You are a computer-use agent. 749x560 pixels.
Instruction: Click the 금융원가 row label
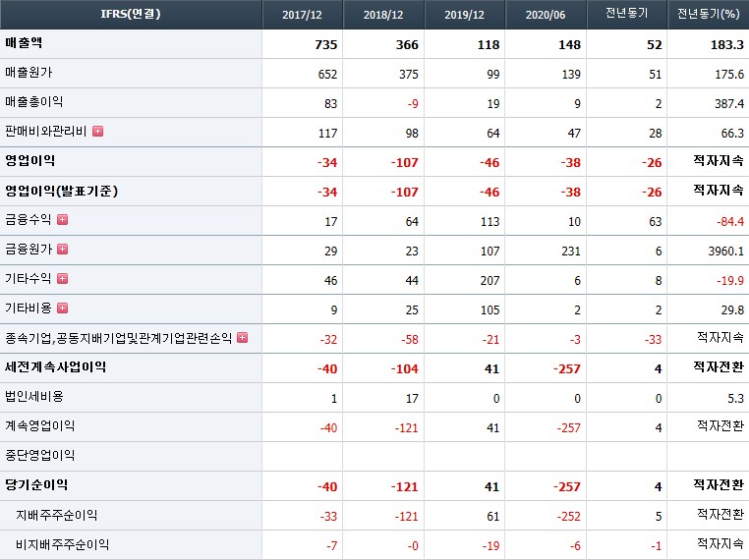point(29,250)
